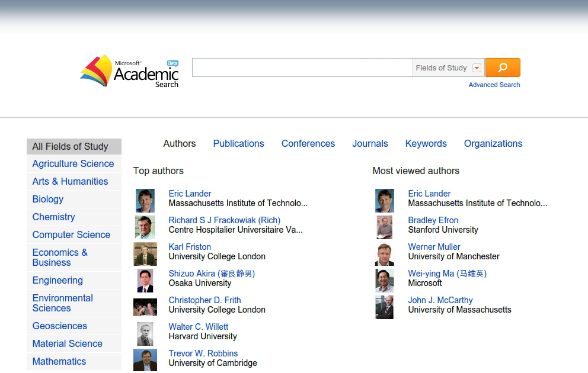The image size is (588, 373).
Task: Click Eric Lander photo in Most viewed authors
Action: tap(385, 201)
